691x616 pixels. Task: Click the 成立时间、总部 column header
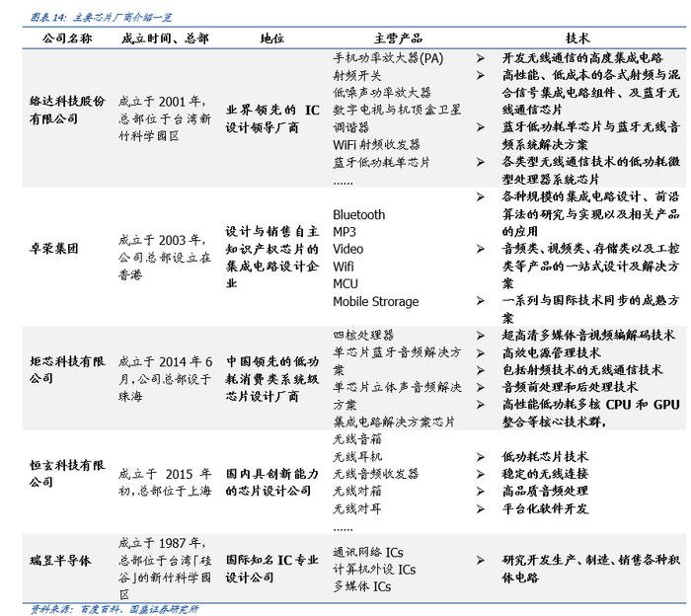coord(165,38)
